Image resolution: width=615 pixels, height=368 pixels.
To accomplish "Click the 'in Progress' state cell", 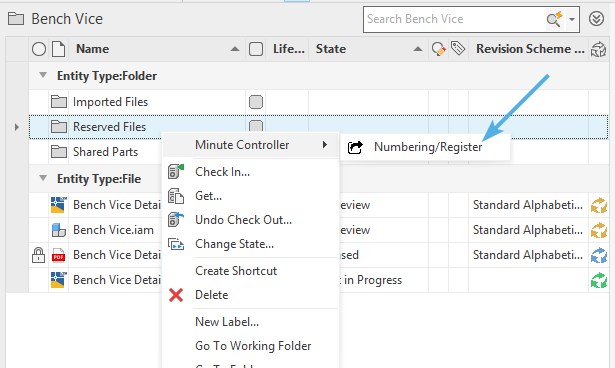I will click(x=373, y=280).
